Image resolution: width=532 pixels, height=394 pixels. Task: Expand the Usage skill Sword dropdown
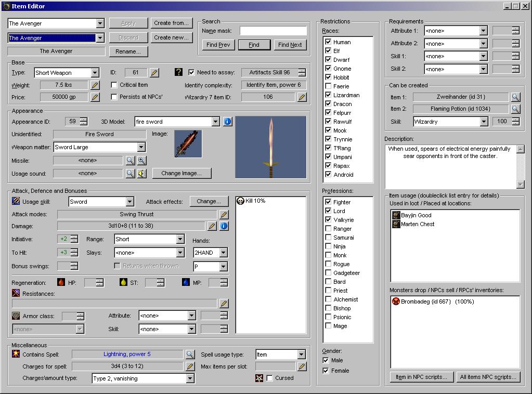(129, 202)
